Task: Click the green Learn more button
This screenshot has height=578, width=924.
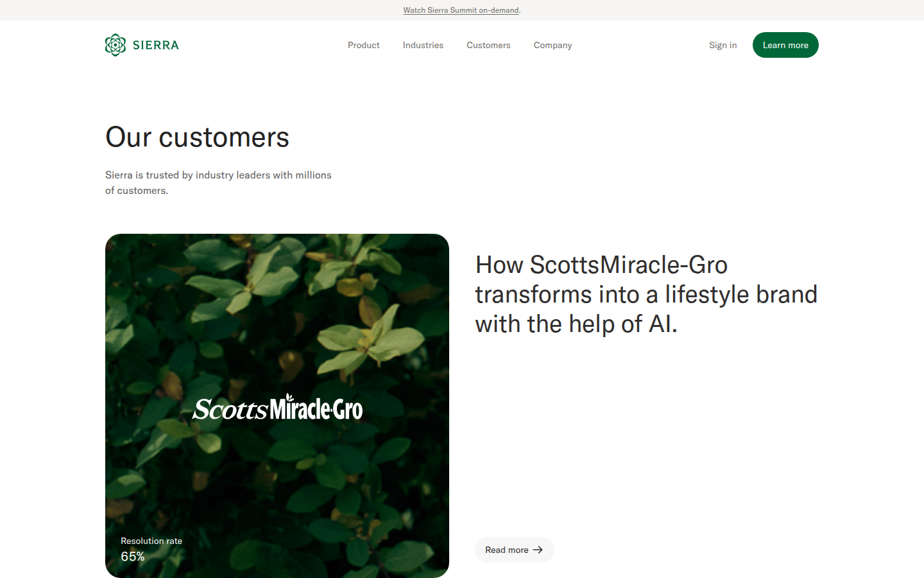Action: [x=785, y=45]
